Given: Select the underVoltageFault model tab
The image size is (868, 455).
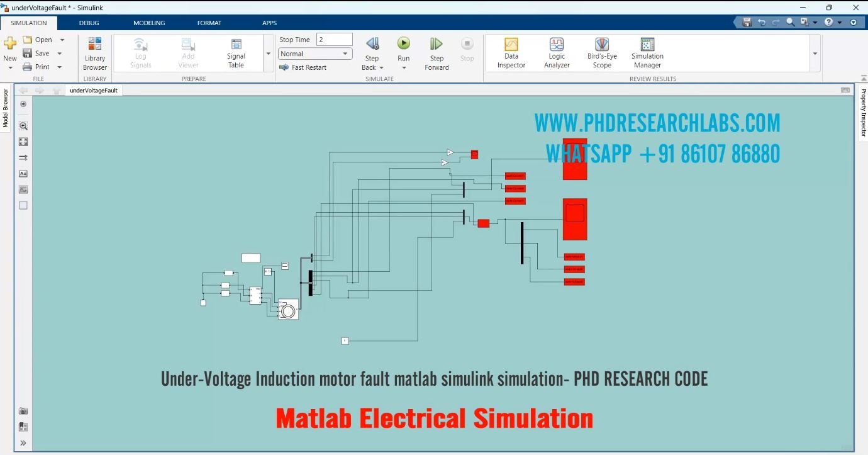Looking at the screenshot, I should 94,90.
